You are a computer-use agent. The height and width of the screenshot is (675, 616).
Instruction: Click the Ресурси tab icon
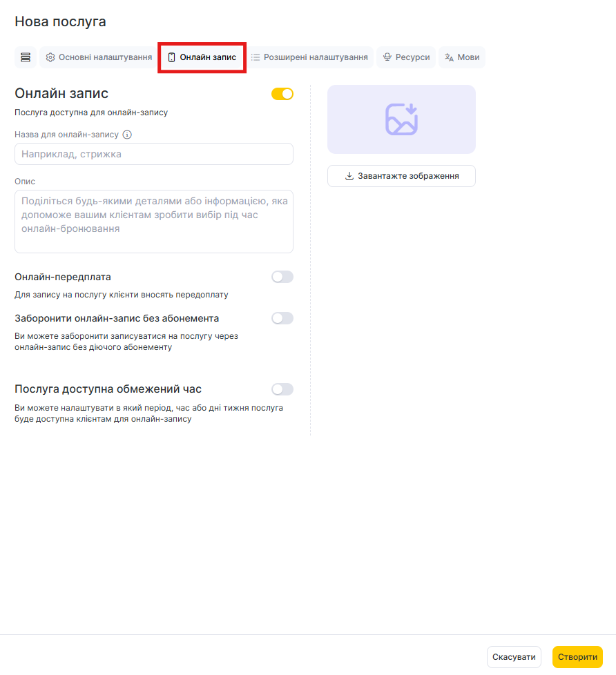pyautogui.click(x=387, y=57)
